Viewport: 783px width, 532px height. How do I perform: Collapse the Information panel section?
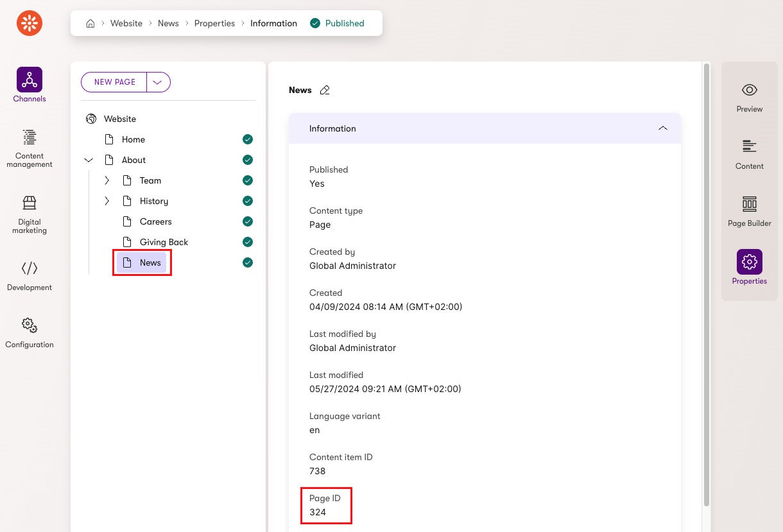coord(663,128)
